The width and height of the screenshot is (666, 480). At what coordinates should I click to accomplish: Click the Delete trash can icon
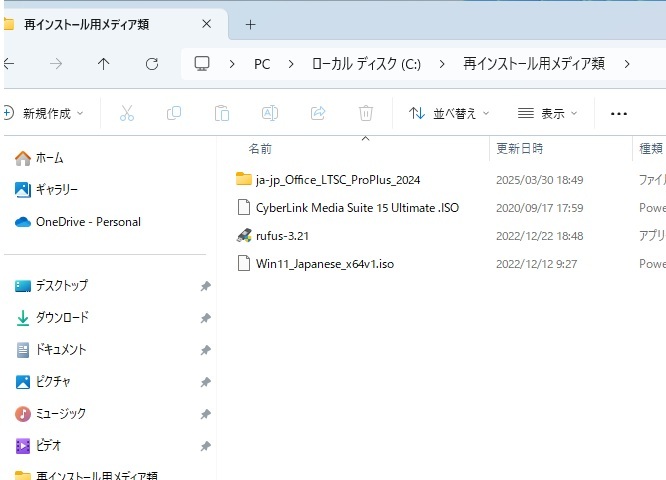coord(366,113)
